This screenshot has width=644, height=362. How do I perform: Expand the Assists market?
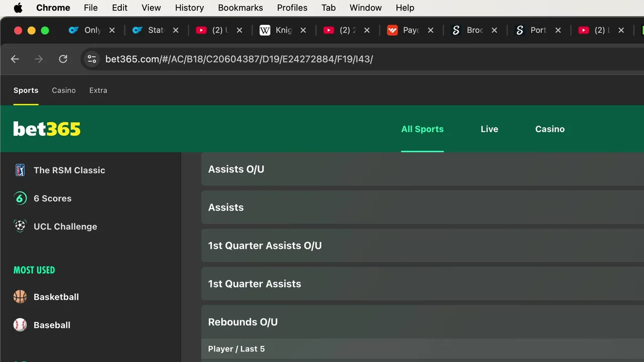[423, 207]
